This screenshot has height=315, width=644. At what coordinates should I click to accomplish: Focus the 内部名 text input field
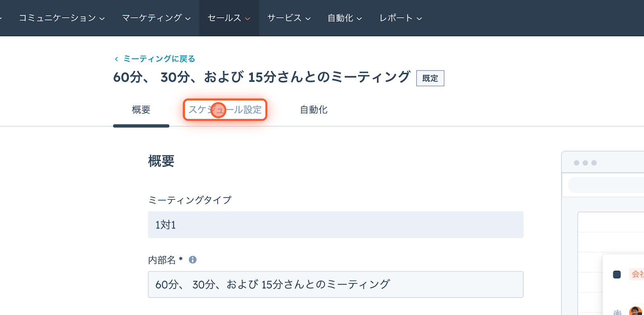click(336, 284)
